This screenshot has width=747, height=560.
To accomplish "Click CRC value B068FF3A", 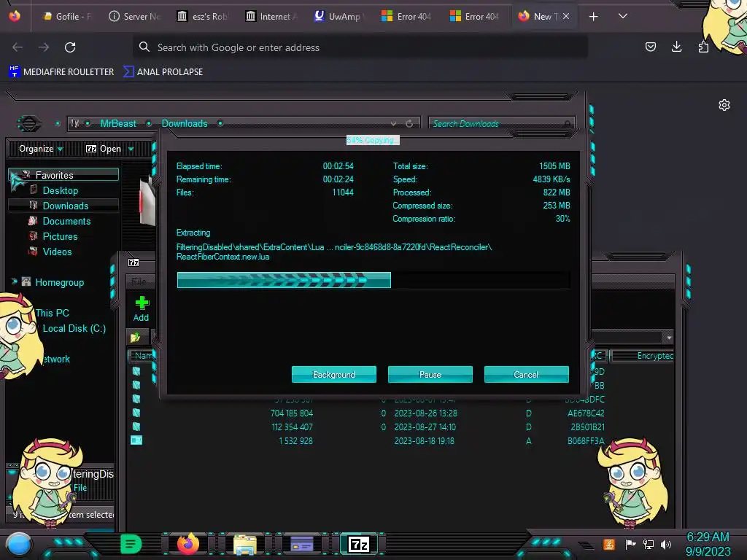I will [x=586, y=441].
